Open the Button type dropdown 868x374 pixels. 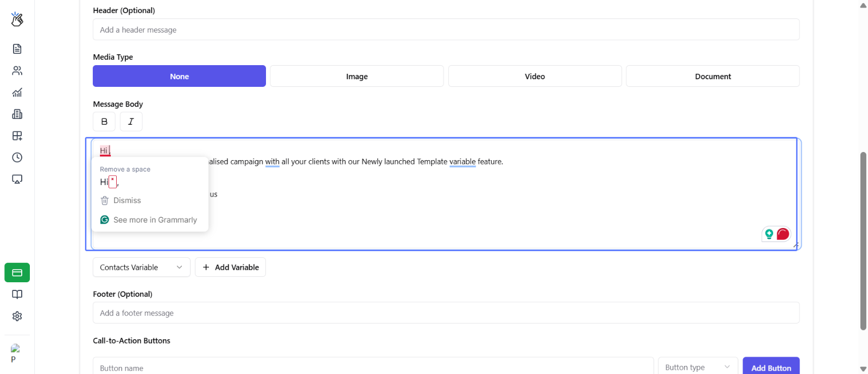click(698, 367)
